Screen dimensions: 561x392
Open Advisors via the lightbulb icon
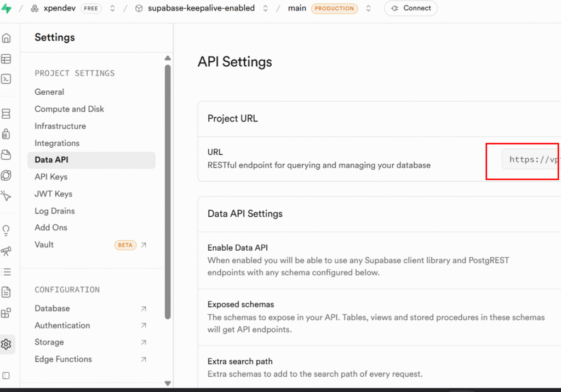(x=6, y=230)
